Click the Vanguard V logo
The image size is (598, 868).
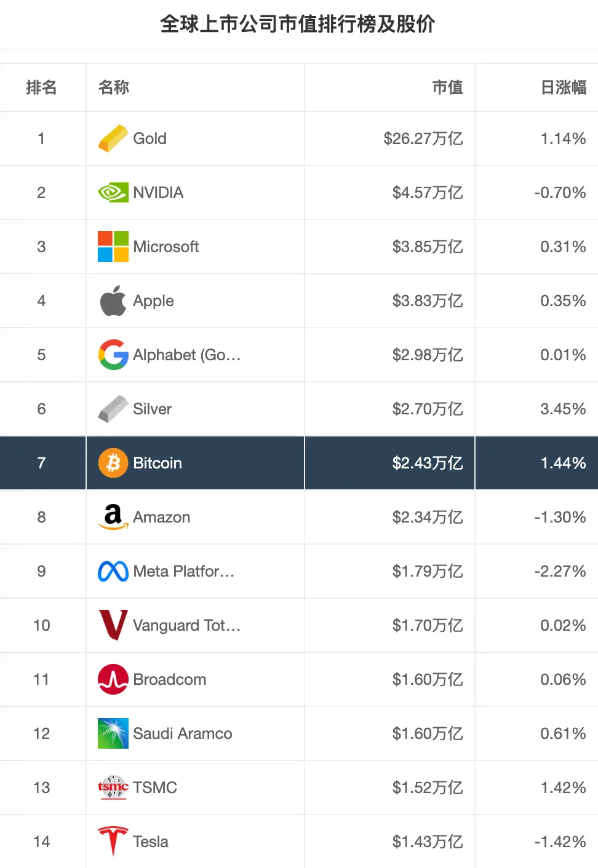[112, 625]
